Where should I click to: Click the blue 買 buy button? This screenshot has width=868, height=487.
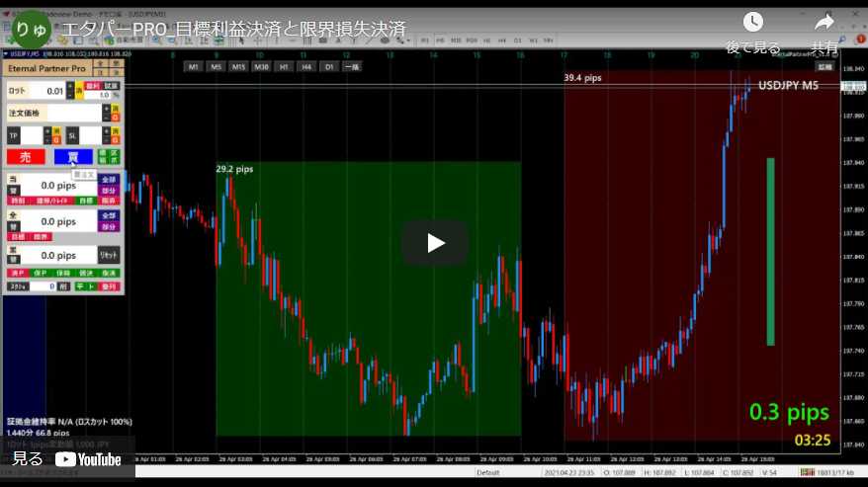pos(73,157)
